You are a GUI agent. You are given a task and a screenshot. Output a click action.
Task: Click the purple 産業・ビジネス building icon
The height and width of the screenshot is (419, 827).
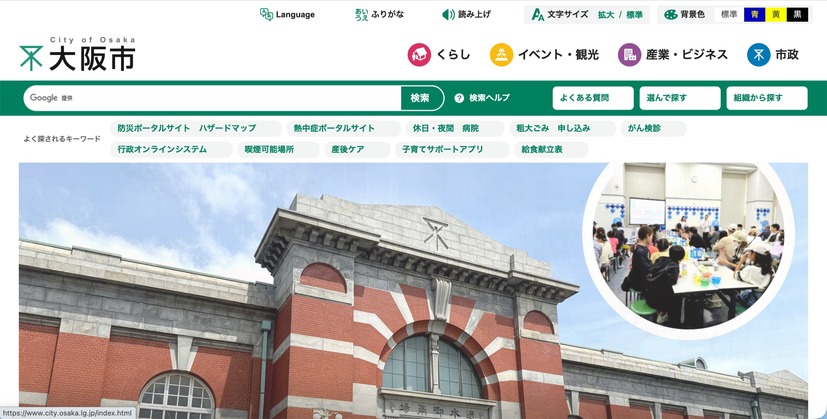pos(629,54)
